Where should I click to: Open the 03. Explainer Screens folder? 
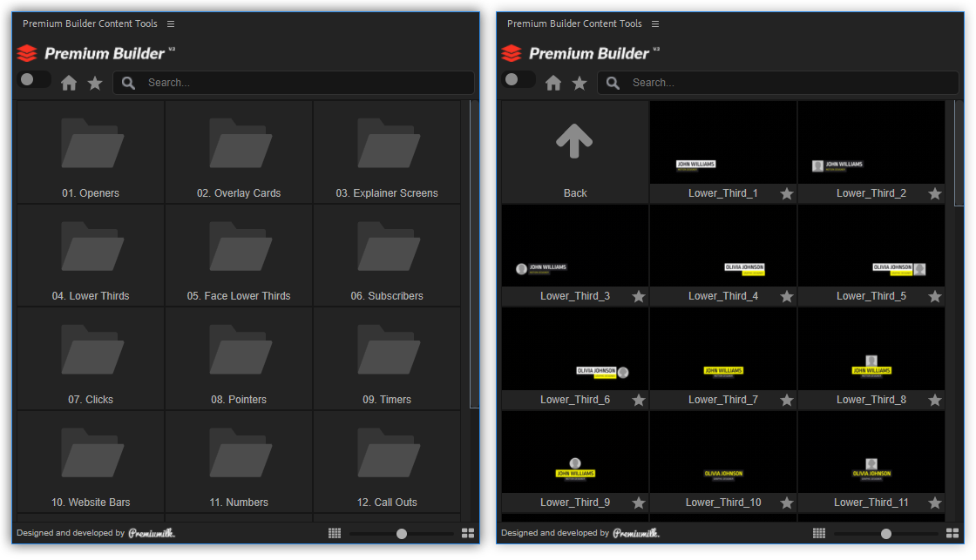pyautogui.click(x=387, y=152)
